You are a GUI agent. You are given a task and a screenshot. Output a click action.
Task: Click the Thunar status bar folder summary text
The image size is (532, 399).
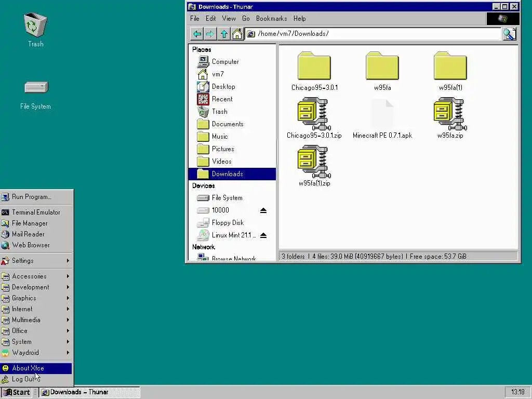[374, 257]
